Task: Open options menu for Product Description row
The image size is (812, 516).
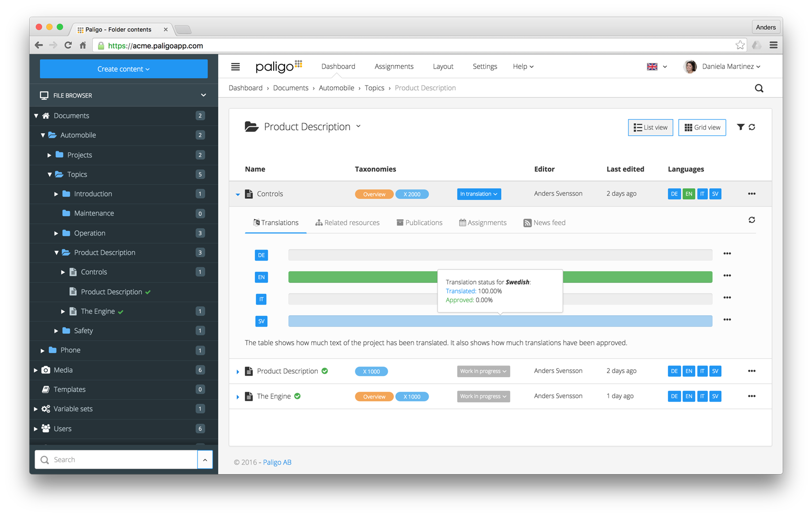Action: pyautogui.click(x=752, y=371)
